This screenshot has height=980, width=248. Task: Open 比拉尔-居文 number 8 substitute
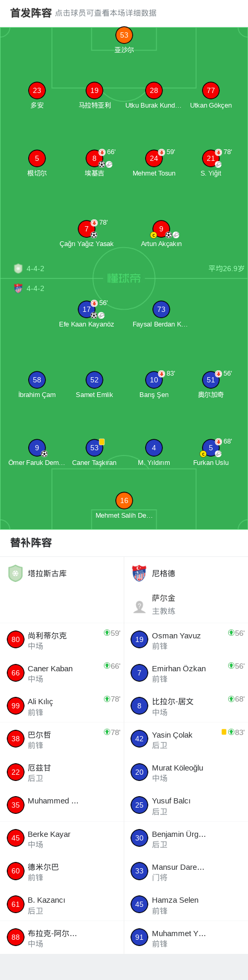(x=186, y=706)
